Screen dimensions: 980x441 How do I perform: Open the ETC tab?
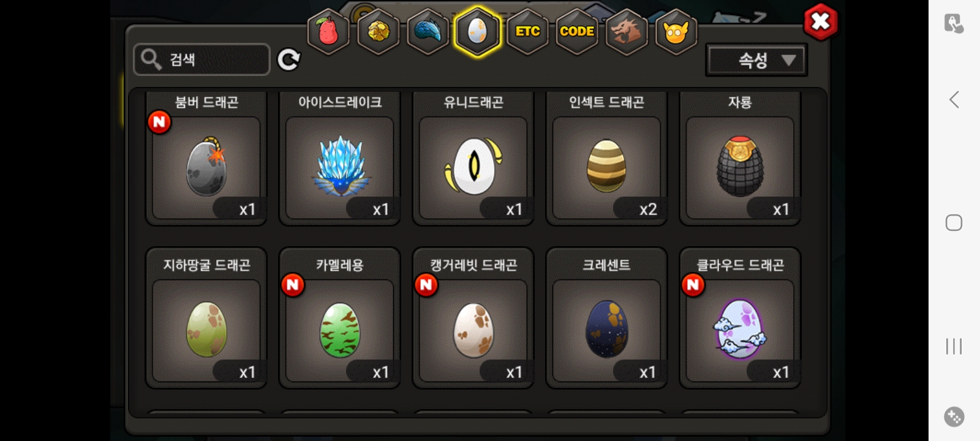click(x=527, y=31)
